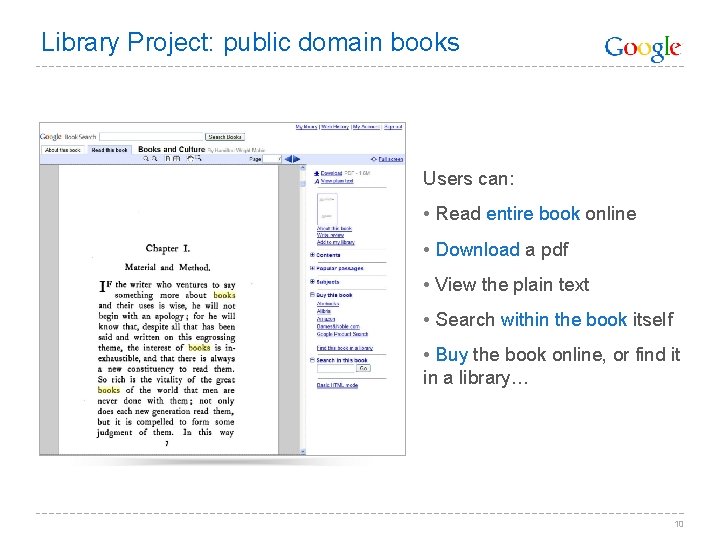Click the Write review link
This screenshot has width=720, height=540.
(x=330, y=235)
